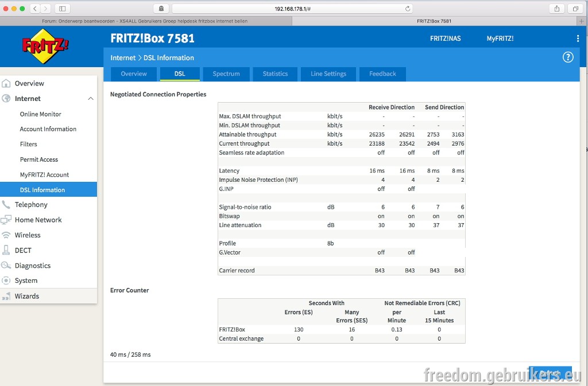Add a new Safari tab

(x=582, y=21)
